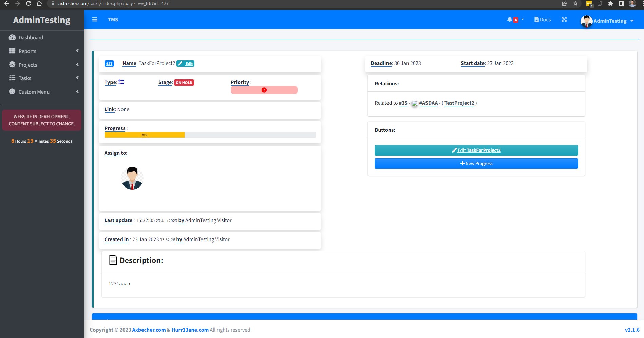
Task: Open the TestProject2 link under Relations
Action: click(459, 103)
